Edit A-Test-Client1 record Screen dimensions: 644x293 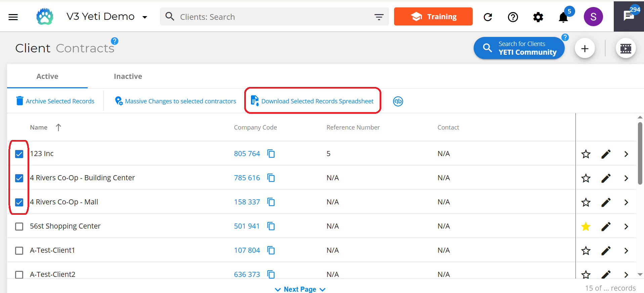click(606, 250)
